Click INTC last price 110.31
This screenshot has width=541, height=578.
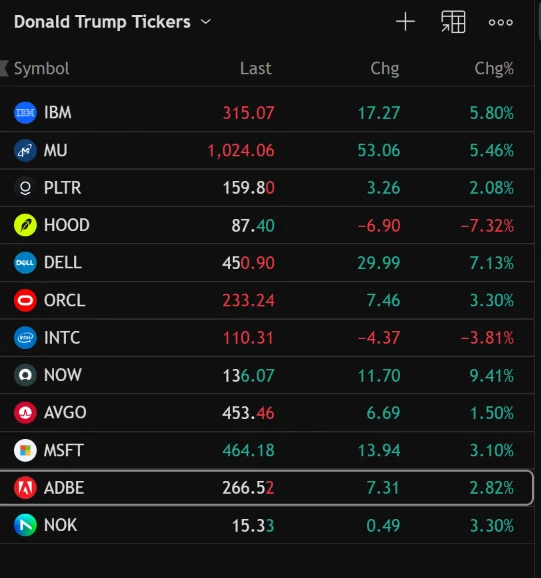pyautogui.click(x=249, y=338)
